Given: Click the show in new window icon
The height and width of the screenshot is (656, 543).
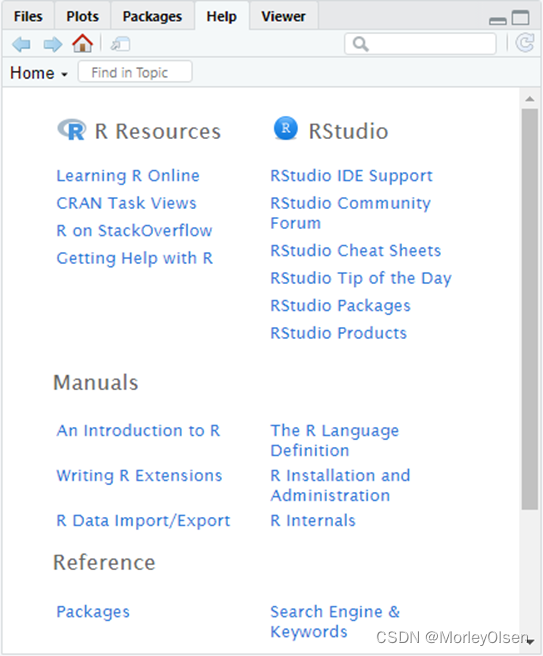Looking at the screenshot, I should point(120,44).
